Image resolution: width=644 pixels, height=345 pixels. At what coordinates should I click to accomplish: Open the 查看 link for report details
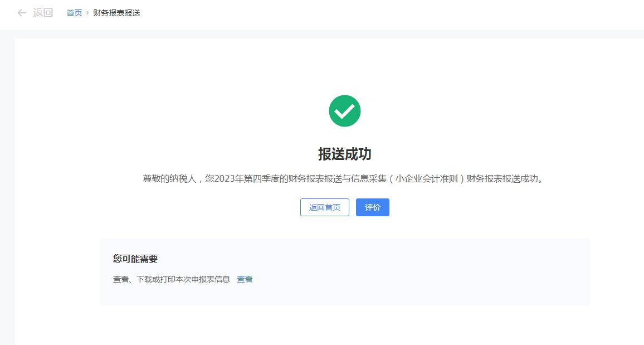pyautogui.click(x=245, y=279)
